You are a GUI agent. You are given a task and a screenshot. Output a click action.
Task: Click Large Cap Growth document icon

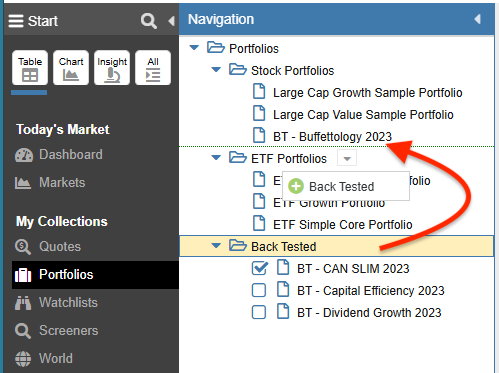[x=259, y=92]
